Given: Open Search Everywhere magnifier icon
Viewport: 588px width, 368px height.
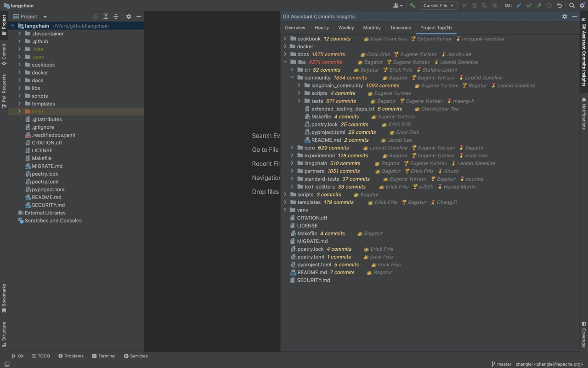Looking at the screenshot, I should coord(572,6).
